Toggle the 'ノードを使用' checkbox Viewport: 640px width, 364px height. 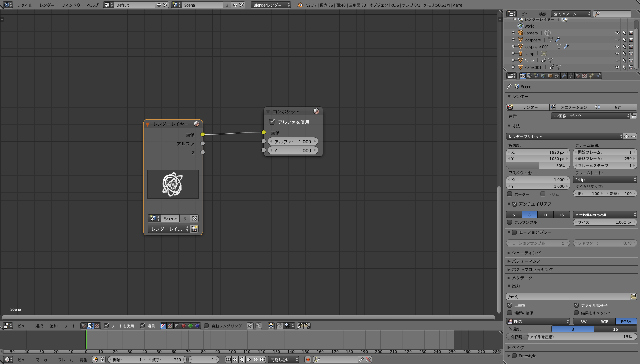(106, 326)
